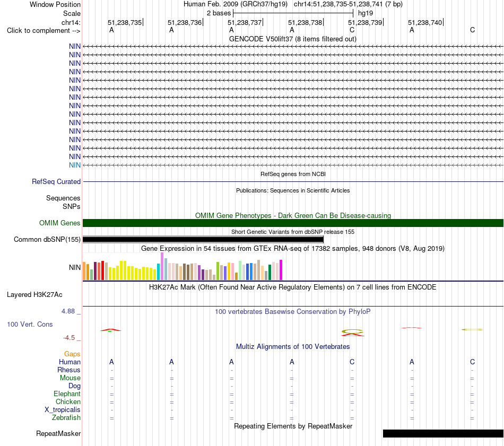Click the magenta last bar in GTEx chart
Image resolution: width=504 pixels, height=446 pixels.
click(281, 270)
